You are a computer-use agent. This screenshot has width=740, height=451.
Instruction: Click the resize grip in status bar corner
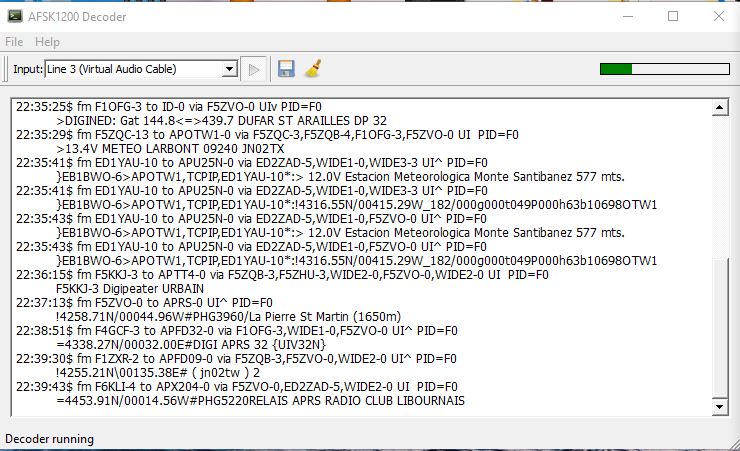pos(733,443)
